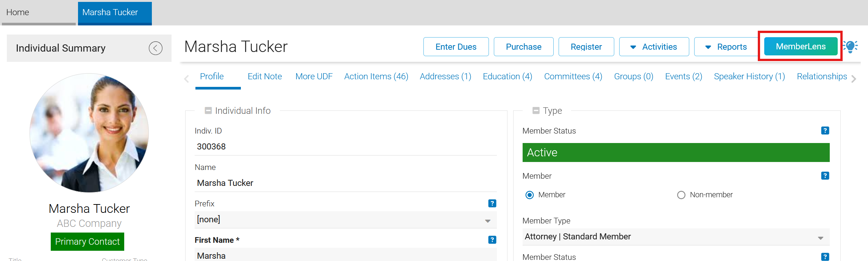View the Events (2) tab
The width and height of the screenshot is (868, 261).
click(684, 76)
